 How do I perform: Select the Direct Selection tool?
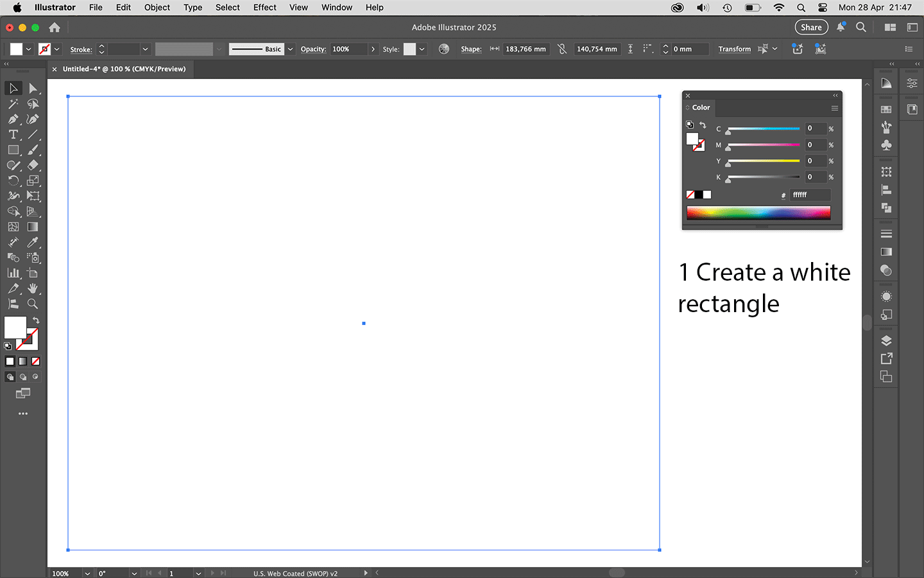pos(33,88)
